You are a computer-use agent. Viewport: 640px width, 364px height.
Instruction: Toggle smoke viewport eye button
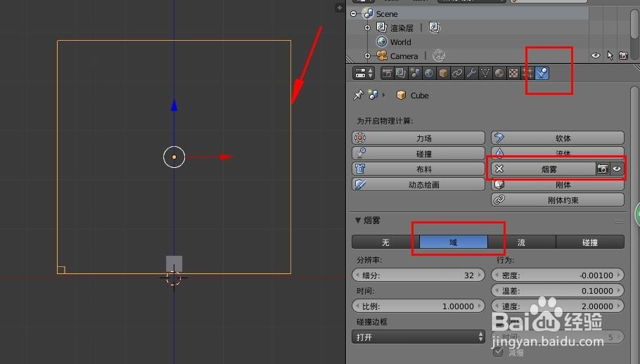(x=617, y=169)
